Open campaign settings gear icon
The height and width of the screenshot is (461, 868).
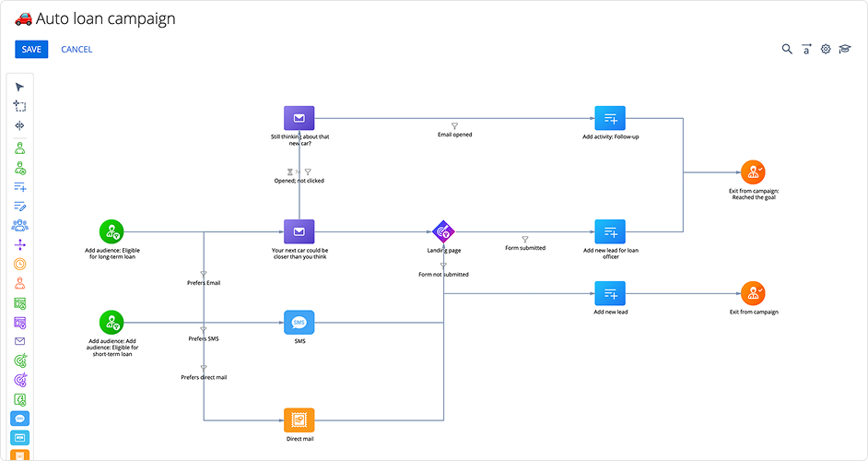click(826, 49)
